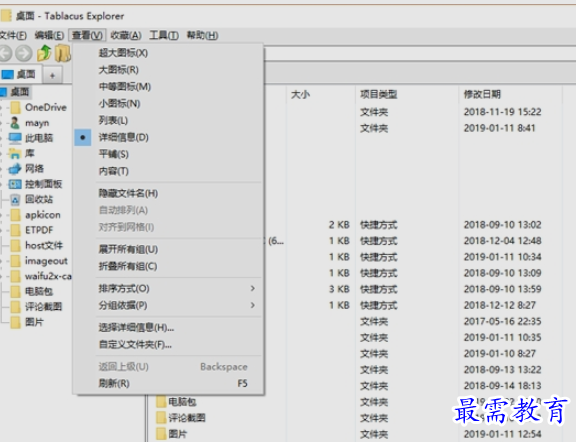576x442 pixels.
Task: Open 图片 folder in file list
Action: [x=178, y=434]
